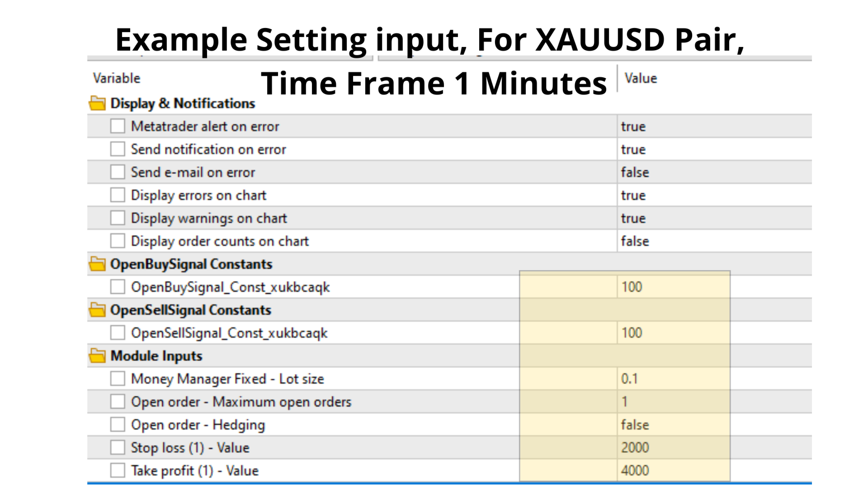Click the OpenSellSignal Constants folder icon
The height and width of the screenshot is (488, 868).
[97, 310]
